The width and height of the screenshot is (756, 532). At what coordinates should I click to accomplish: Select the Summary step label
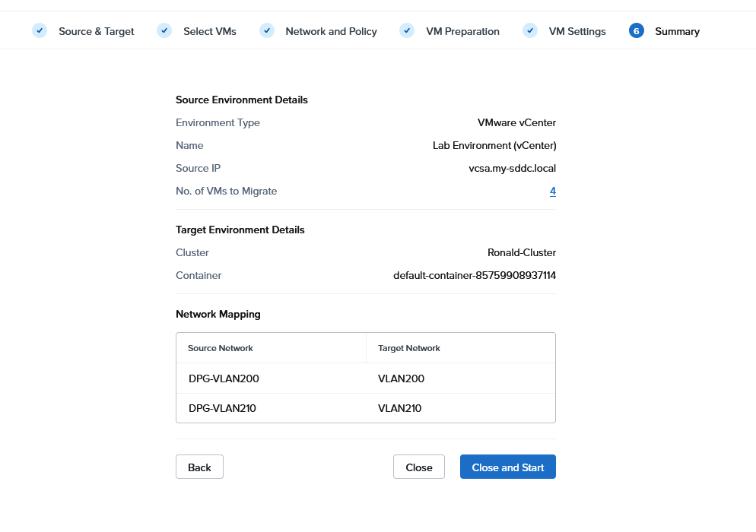[x=677, y=31]
